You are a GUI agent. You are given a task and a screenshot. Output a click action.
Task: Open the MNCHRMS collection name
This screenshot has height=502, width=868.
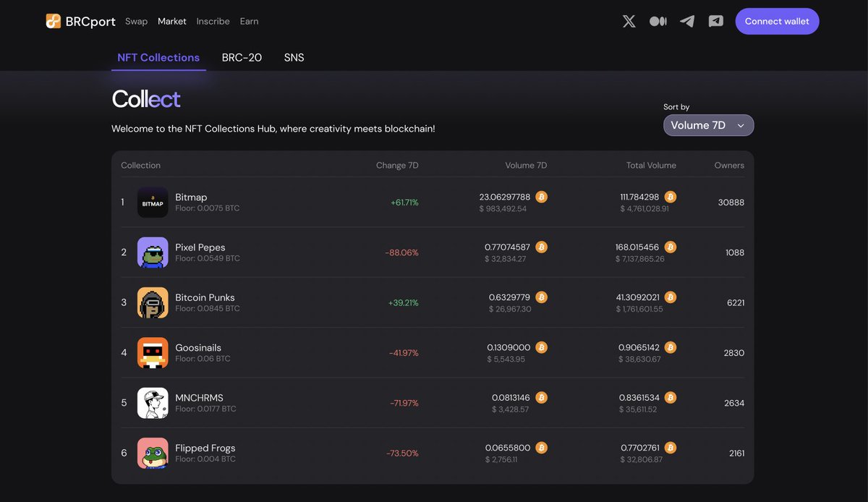[199, 397]
